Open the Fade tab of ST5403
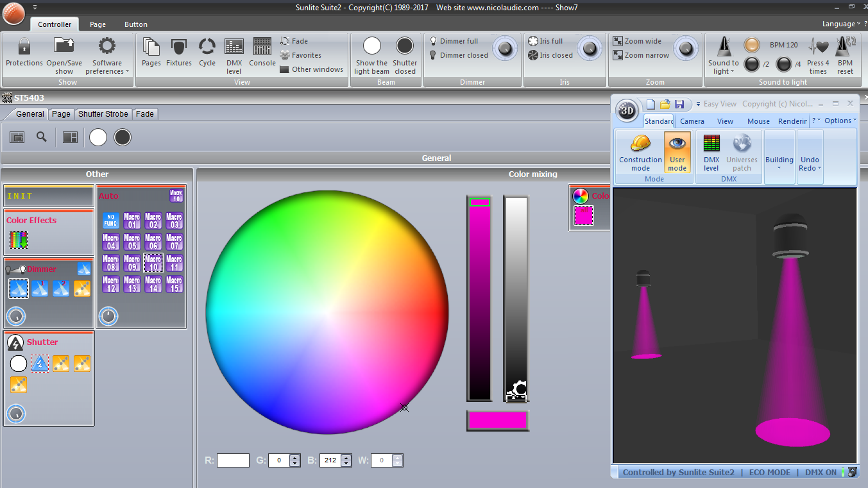The height and width of the screenshot is (488, 868). [x=144, y=114]
